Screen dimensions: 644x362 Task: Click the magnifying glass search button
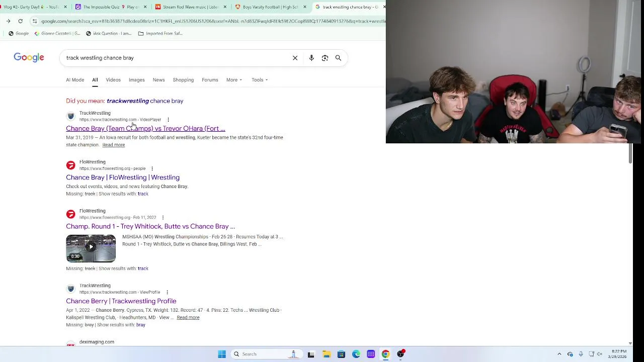coord(338,58)
